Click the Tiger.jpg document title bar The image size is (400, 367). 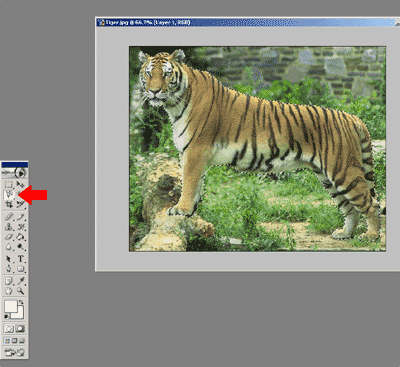[248, 22]
